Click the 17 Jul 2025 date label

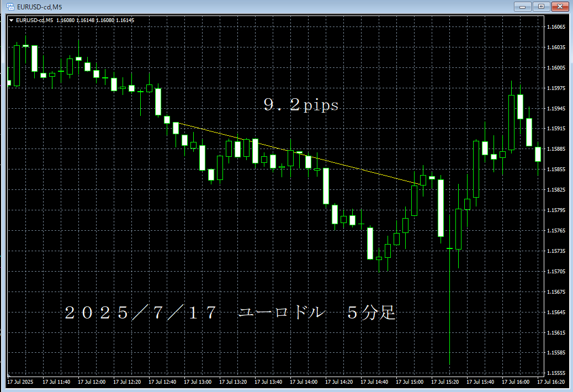pos(20,382)
